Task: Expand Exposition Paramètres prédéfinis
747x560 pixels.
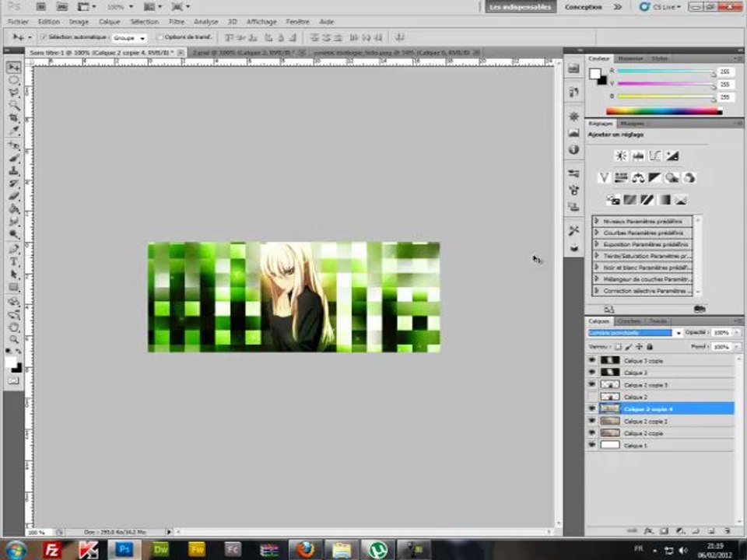Action: click(x=597, y=244)
